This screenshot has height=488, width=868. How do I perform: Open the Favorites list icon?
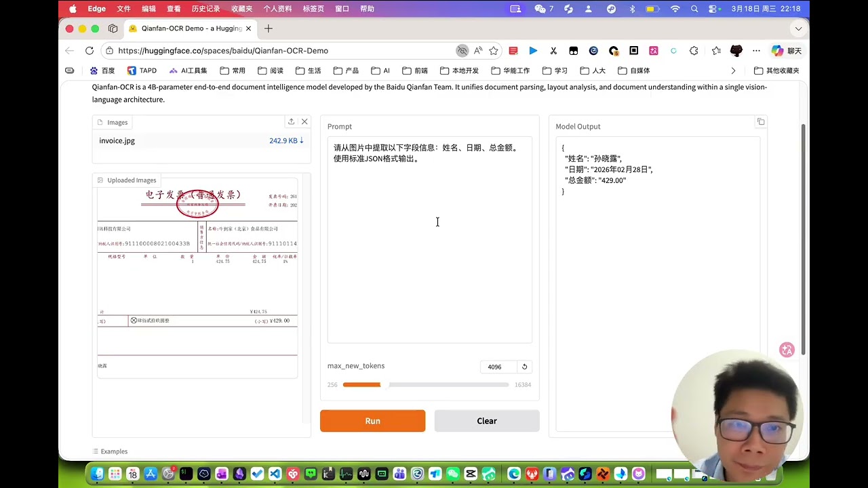(717, 51)
